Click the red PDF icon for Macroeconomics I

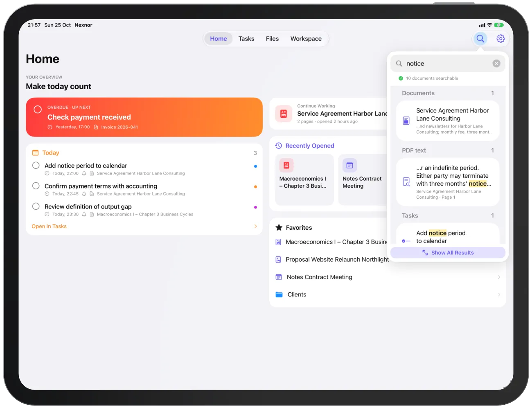tap(286, 166)
